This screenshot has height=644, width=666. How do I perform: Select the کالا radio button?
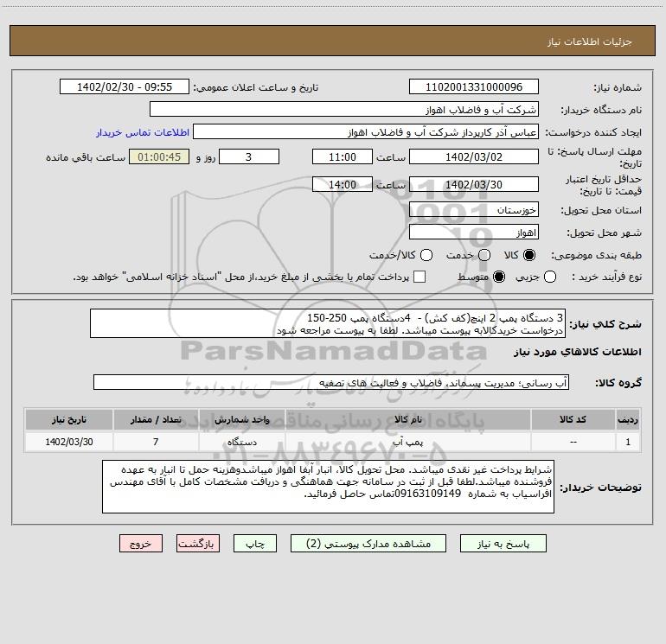click(x=529, y=255)
